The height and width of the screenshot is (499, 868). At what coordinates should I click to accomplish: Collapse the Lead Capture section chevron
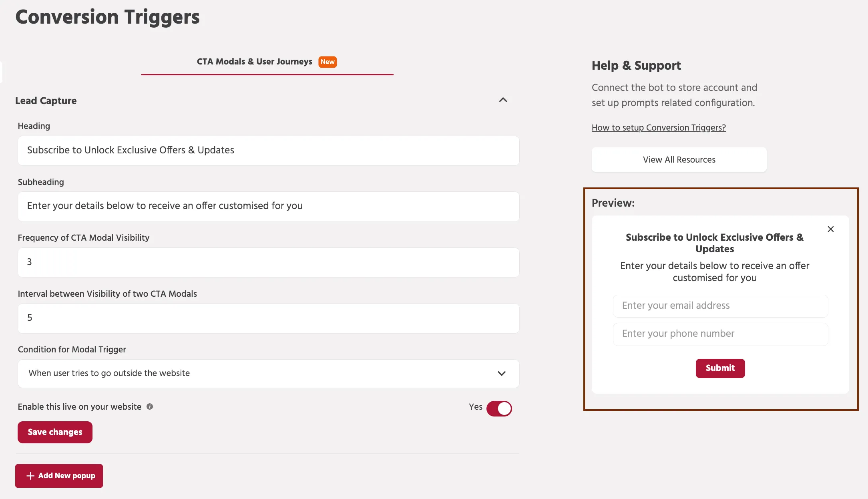click(x=503, y=100)
